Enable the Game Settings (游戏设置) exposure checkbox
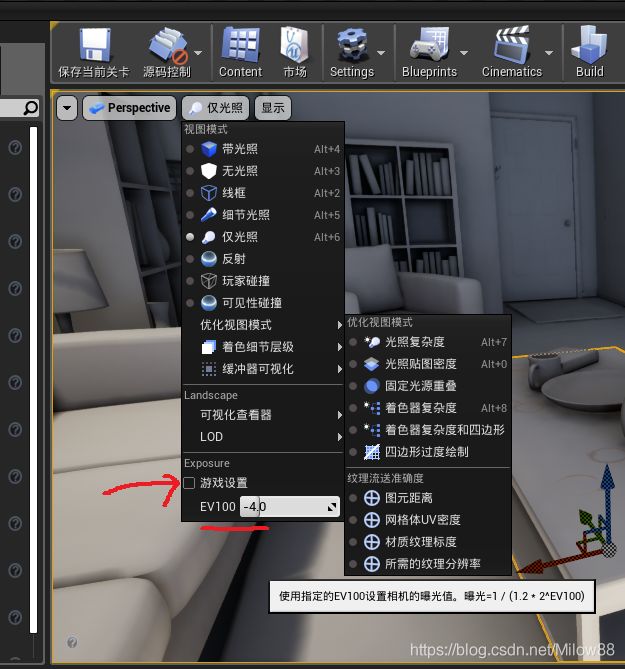Image resolution: width=625 pixels, height=669 pixels. (189, 483)
